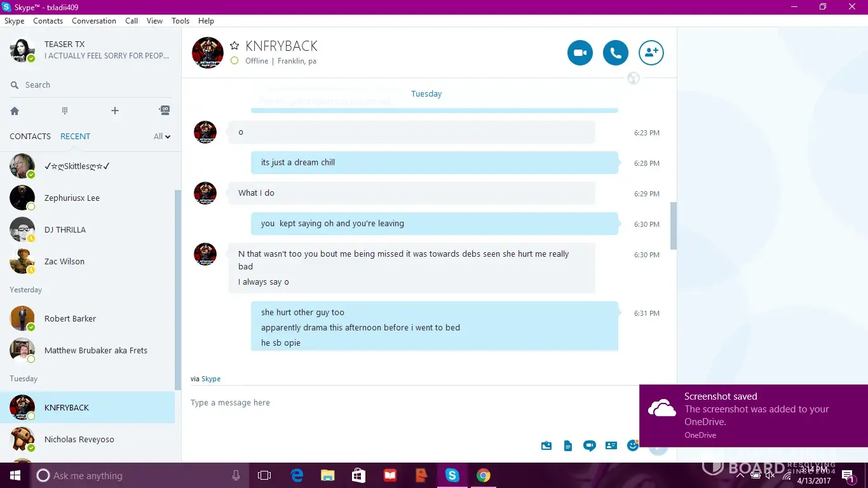
Task: Click the muted volume tray icon
Action: tap(770, 475)
